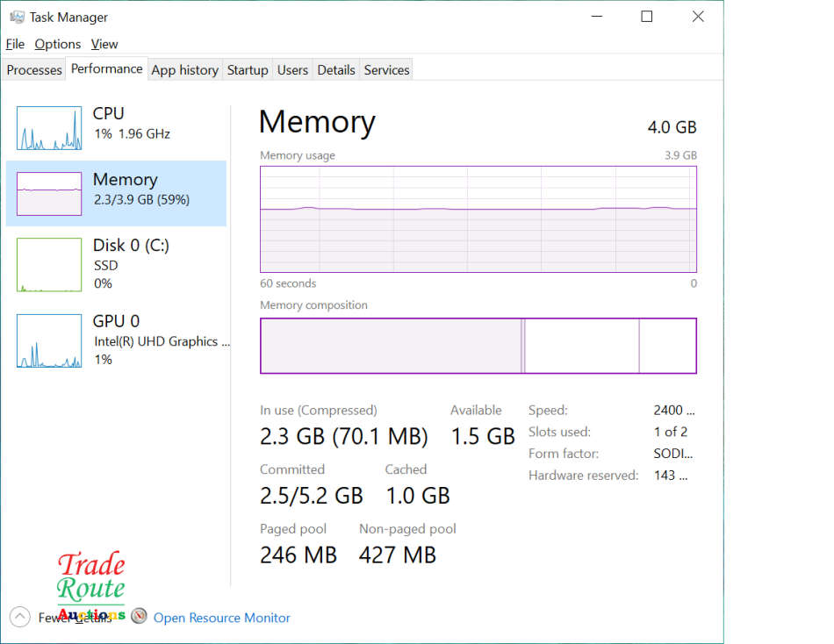834x644 pixels.
Task: Switch to the Services tab
Action: coord(386,70)
